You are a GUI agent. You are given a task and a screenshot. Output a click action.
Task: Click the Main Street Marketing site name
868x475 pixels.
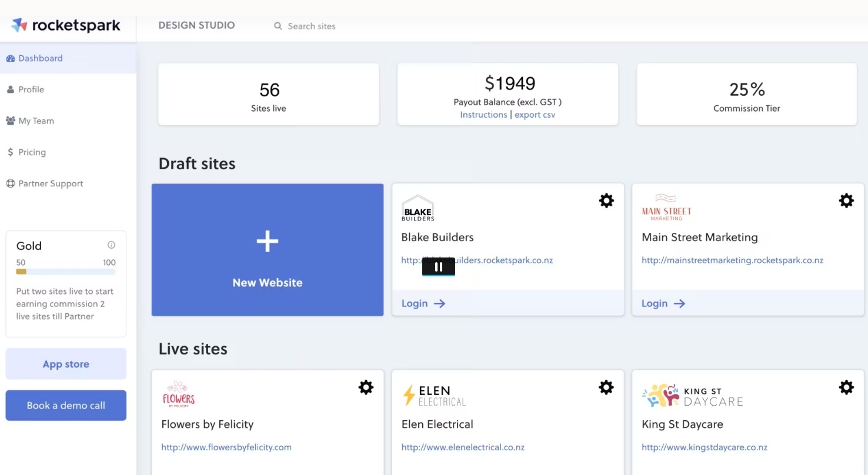click(x=700, y=237)
